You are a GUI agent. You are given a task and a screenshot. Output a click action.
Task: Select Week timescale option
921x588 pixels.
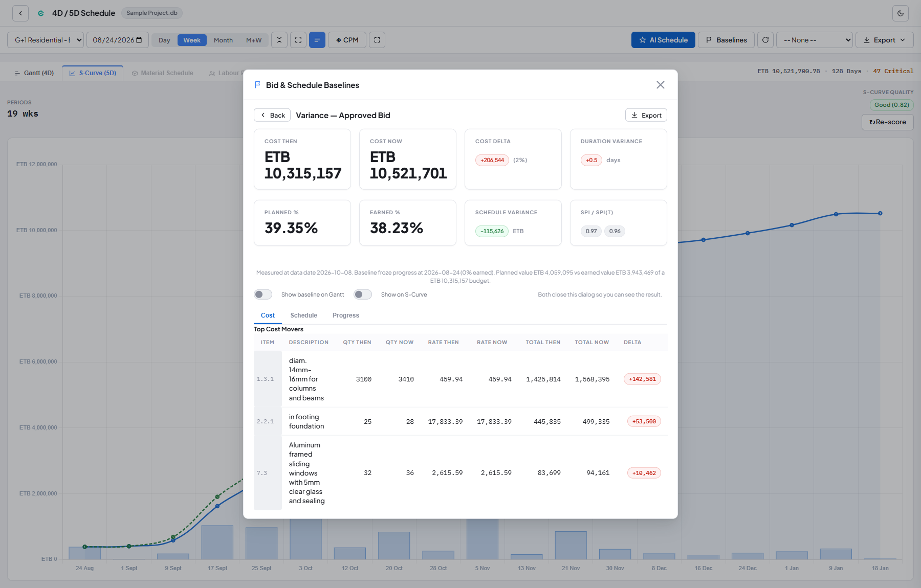192,40
